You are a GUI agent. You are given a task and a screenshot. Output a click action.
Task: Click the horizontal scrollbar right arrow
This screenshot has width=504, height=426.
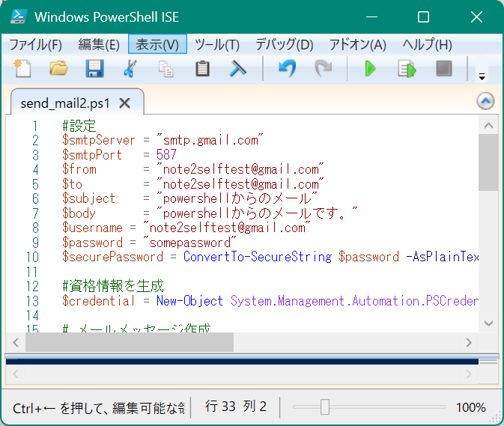coord(469,342)
